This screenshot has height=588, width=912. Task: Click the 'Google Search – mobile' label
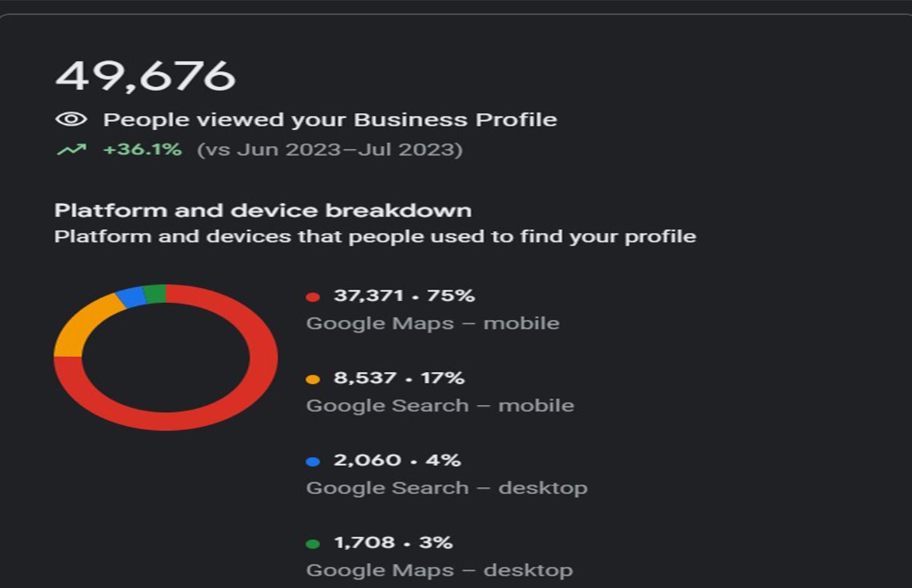coord(440,406)
